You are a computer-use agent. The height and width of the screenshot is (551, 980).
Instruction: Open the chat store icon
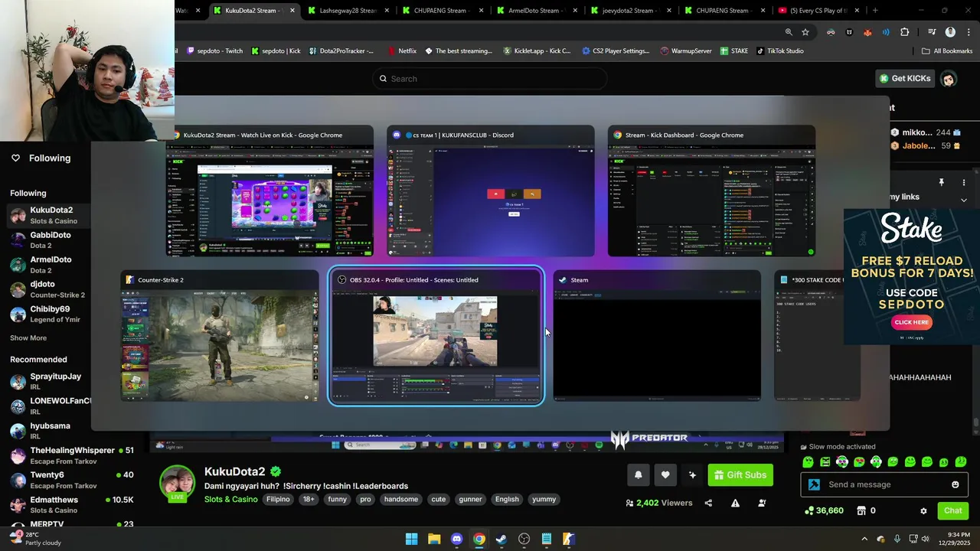click(861, 510)
